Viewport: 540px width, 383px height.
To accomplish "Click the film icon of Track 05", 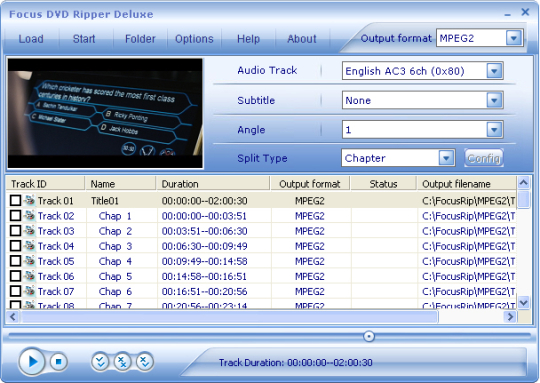I will [30, 261].
